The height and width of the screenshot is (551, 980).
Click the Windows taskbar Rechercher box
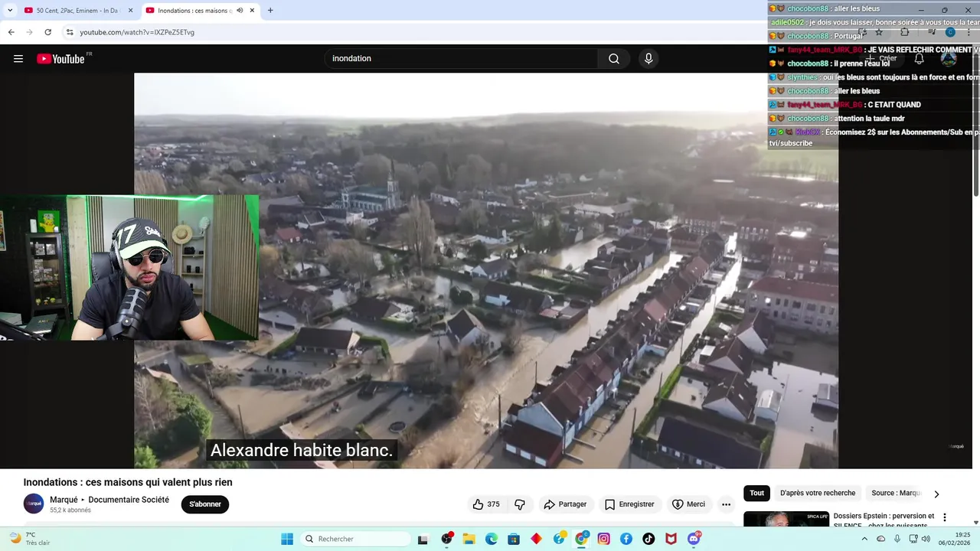tap(355, 539)
